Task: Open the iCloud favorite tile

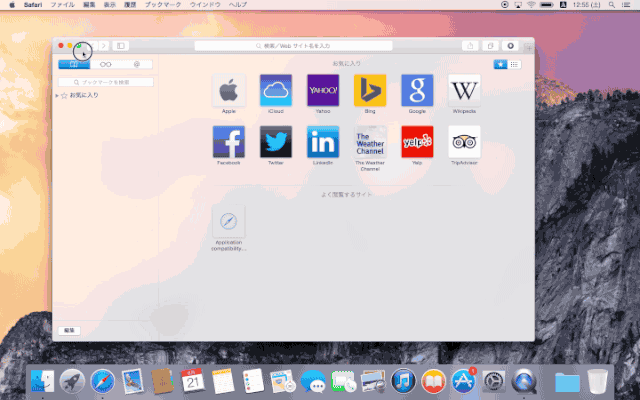Action: [276, 90]
